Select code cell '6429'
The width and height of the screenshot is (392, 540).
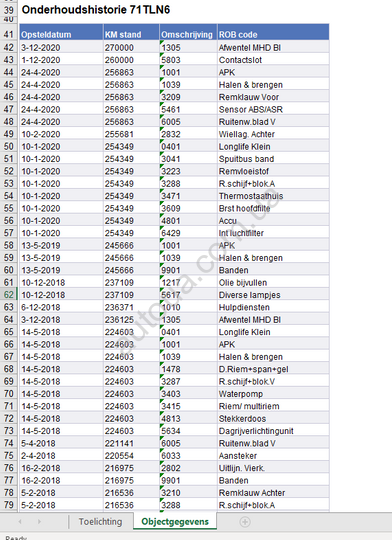pos(188,233)
